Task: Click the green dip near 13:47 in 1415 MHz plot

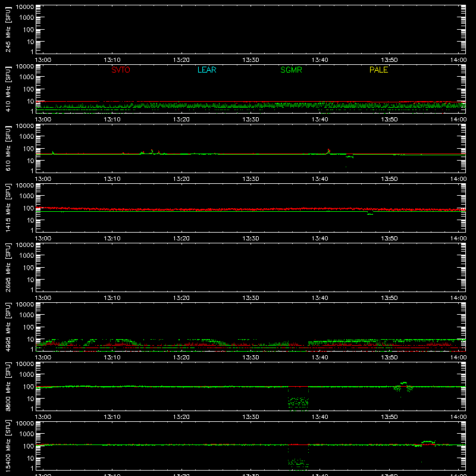Action: tap(370, 214)
